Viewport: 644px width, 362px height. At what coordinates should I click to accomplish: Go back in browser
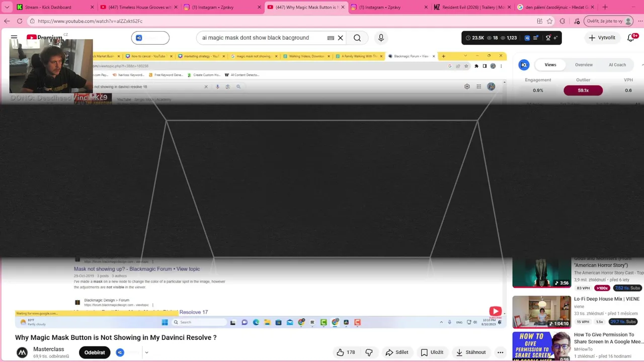(x=7, y=21)
